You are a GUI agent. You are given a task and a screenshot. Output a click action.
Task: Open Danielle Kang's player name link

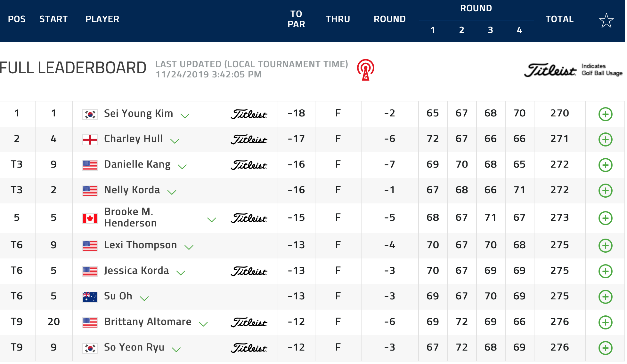pyautogui.click(x=137, y=164)
